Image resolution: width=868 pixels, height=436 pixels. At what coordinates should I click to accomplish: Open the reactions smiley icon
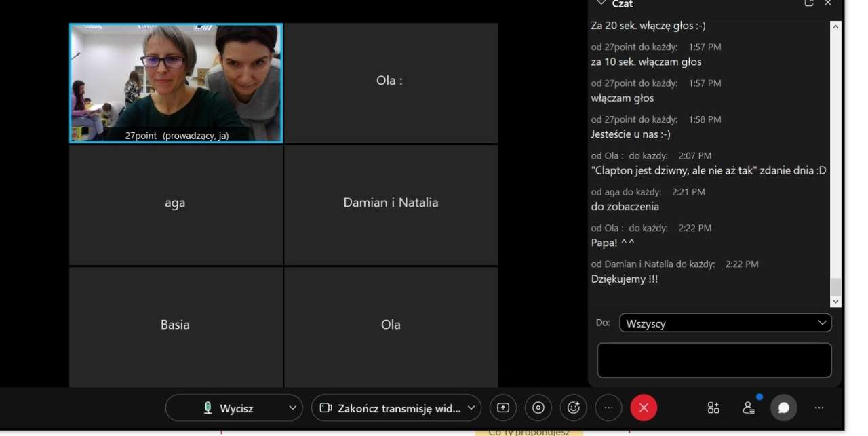574,408
